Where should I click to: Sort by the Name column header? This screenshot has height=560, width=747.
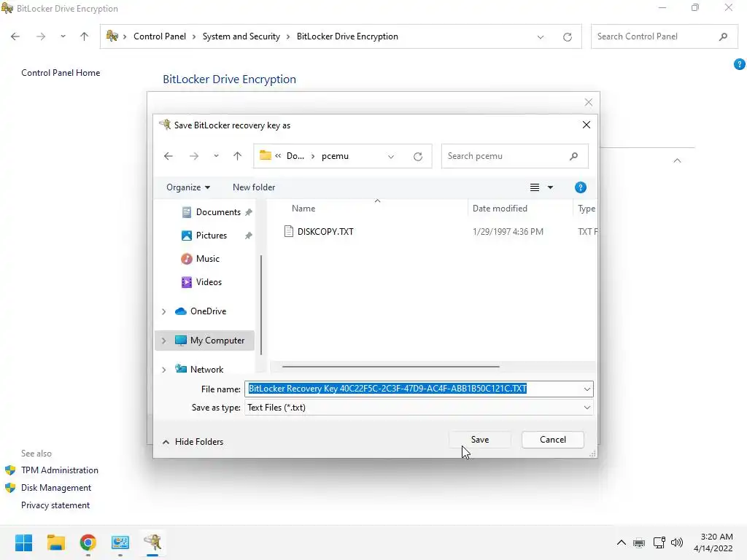click(303, 209)
